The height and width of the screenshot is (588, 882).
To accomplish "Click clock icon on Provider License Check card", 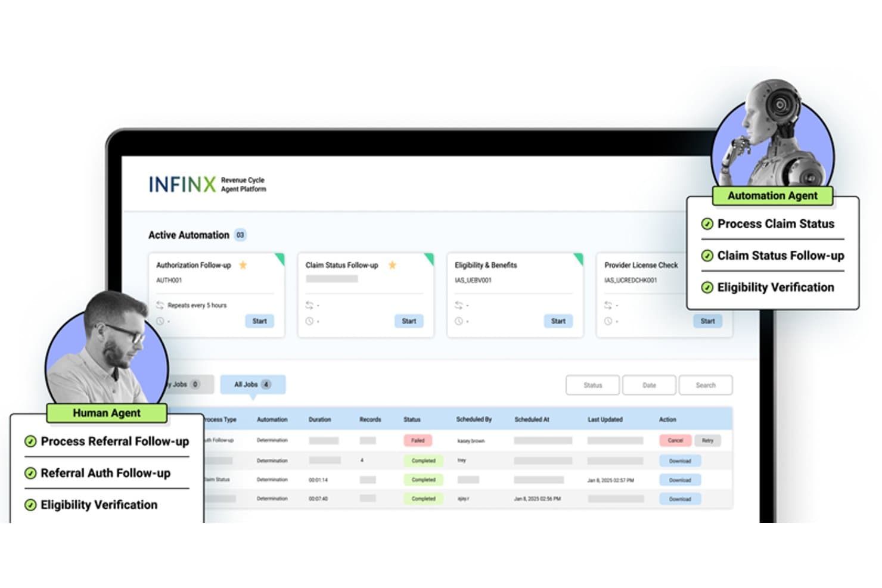I will coord(608,321).
